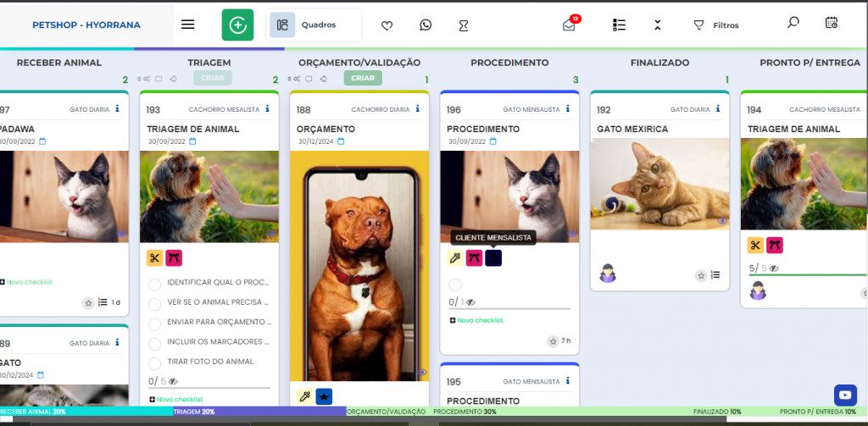Image resolution: width=868 pixels, height=426 pixels.
Task: Open the calendar icon at top right
Action: [x=831, y=23]
